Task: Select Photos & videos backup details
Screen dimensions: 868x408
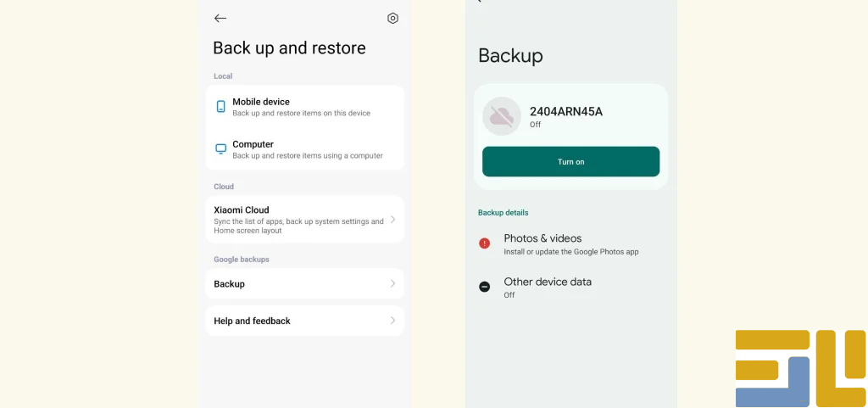Action: pyautogui.click(x=570, y=244)
